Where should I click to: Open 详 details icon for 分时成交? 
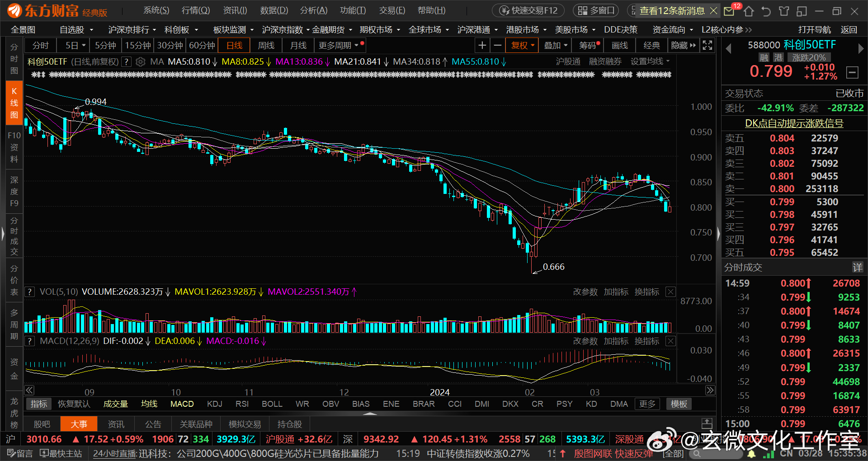click(x=858, y=267)
